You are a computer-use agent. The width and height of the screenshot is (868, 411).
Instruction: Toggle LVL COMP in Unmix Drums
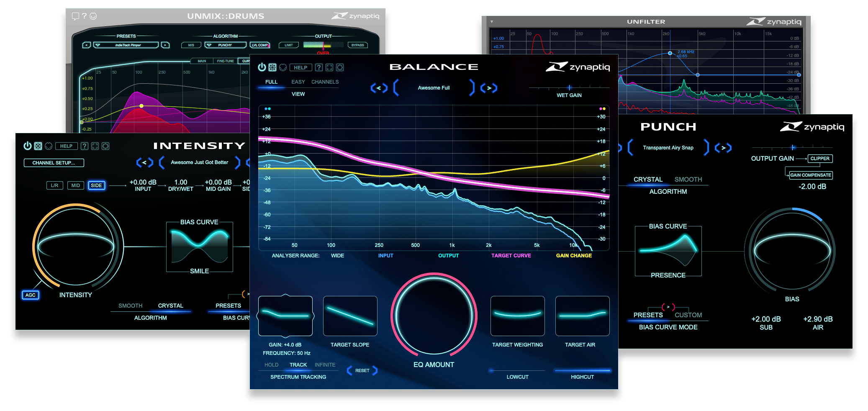pos(260,45)
